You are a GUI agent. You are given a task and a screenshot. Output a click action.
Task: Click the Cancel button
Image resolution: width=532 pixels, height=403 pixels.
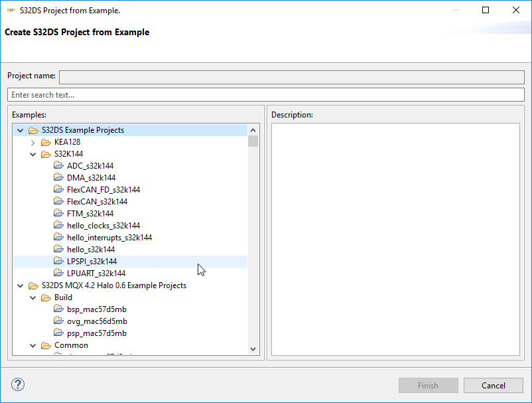point(494,385)
